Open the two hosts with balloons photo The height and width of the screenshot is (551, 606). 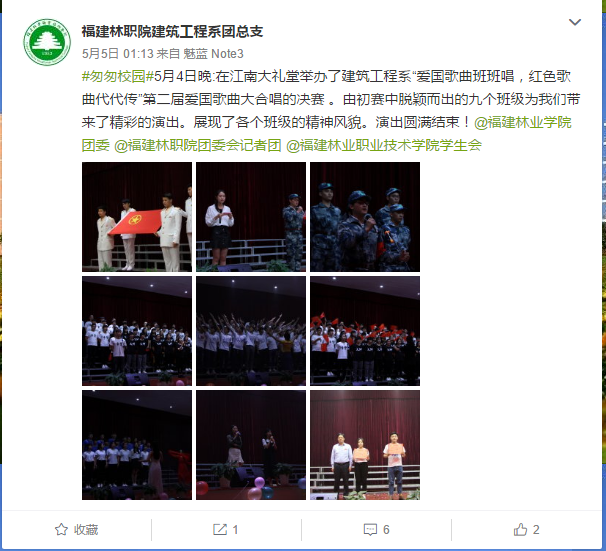point(251,445)
